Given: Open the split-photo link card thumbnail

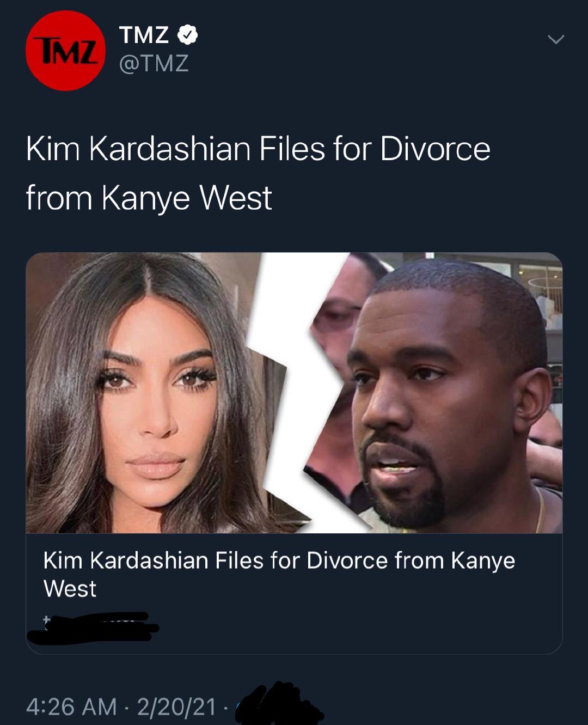Looking at the screenshot, I should 294,393.
